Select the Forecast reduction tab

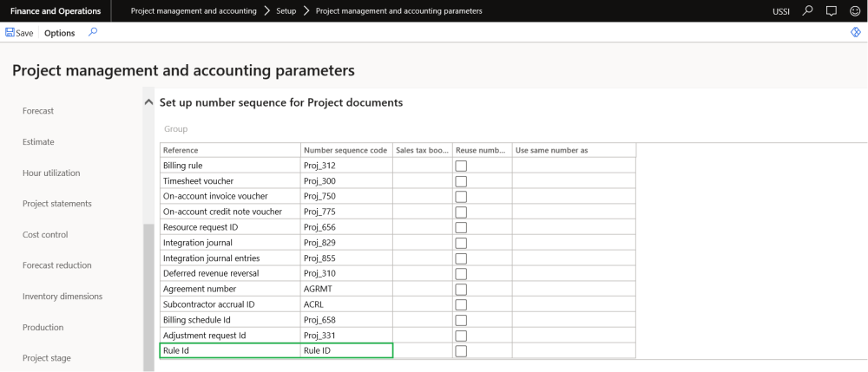pos(56,265)
